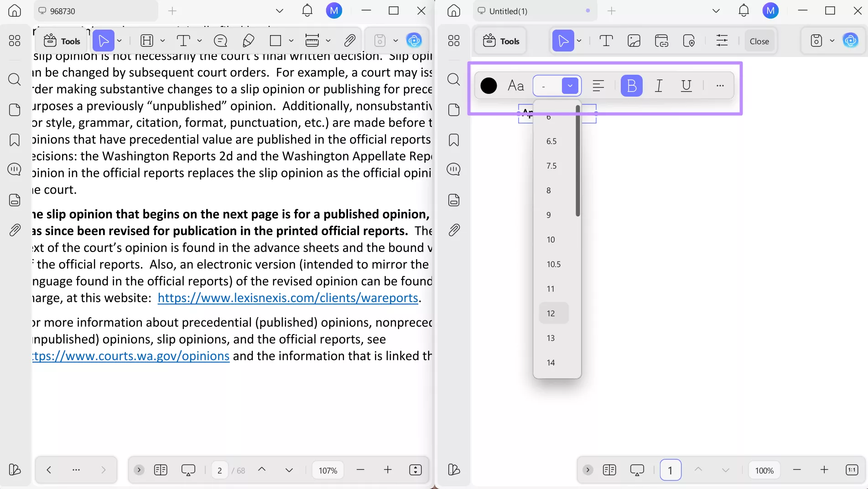Open the bookmarks panel

coord(14,140)
